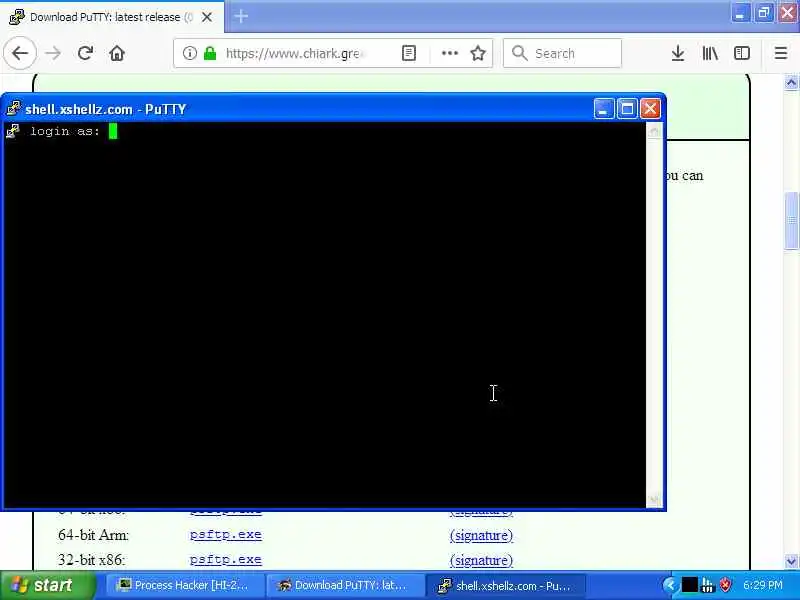Click the Firefox Search box
The height and width of the screenshot is (600, 800).
[562, 53]
